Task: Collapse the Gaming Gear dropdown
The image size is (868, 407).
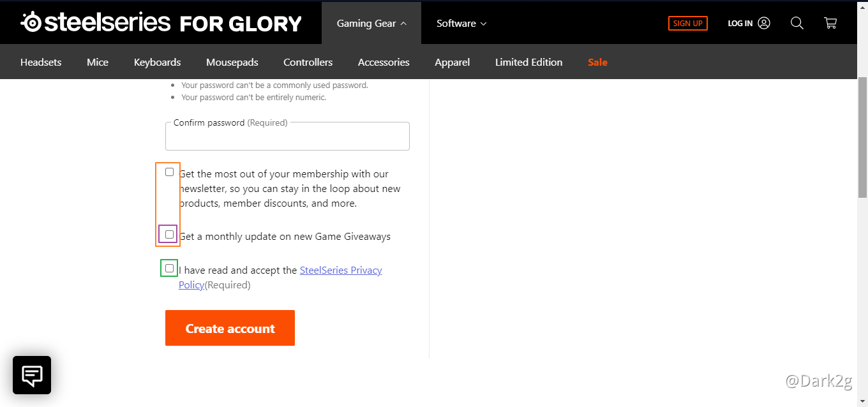Action: [x=371, y=24]
